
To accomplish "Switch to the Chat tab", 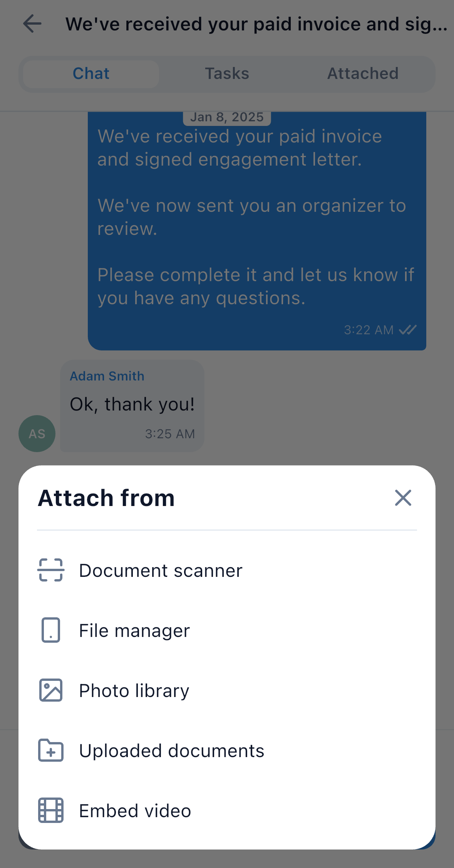I will pos(91,74).
